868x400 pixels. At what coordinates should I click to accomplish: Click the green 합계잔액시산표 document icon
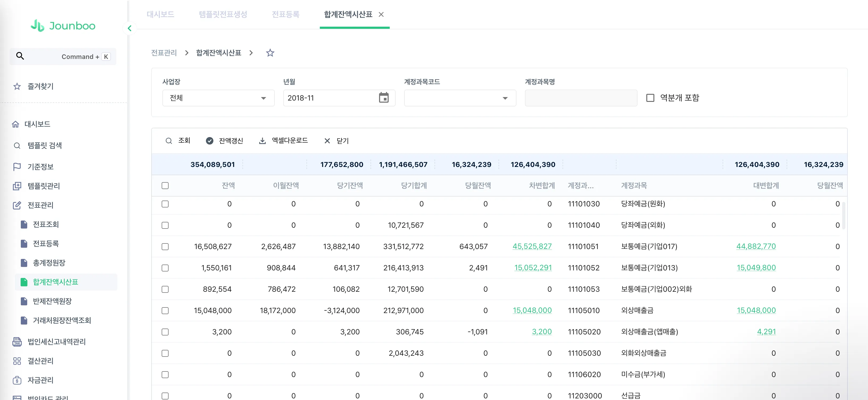tap(24, 282)
